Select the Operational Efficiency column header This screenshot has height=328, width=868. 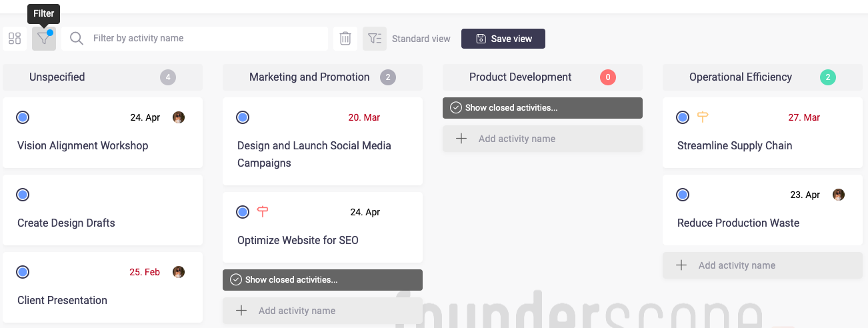[x=740, y=77]
